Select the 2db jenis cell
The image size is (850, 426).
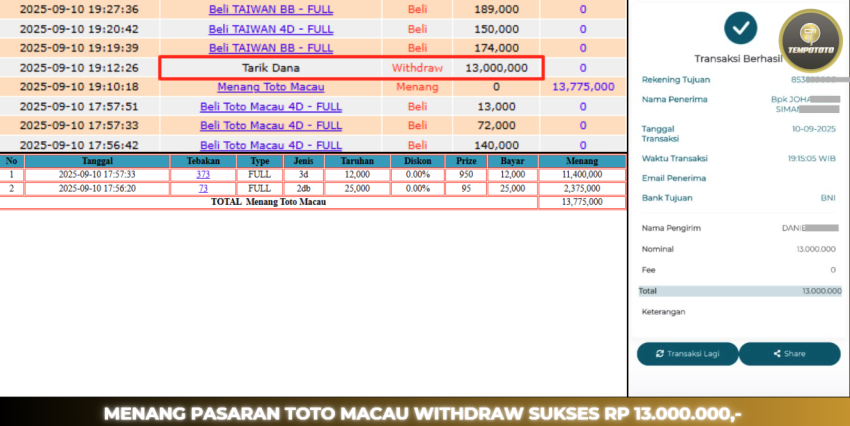[x=303, y=189]
